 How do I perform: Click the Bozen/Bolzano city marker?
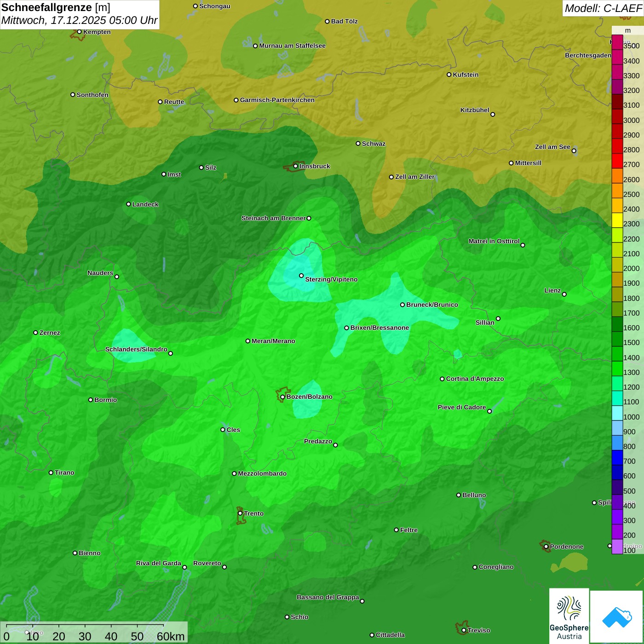tap(283, 397)
